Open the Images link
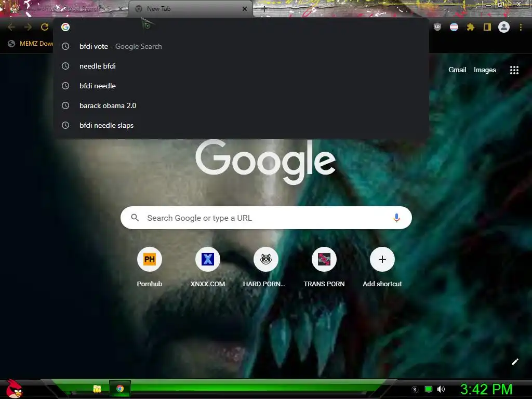 click(x=485, y=70)
